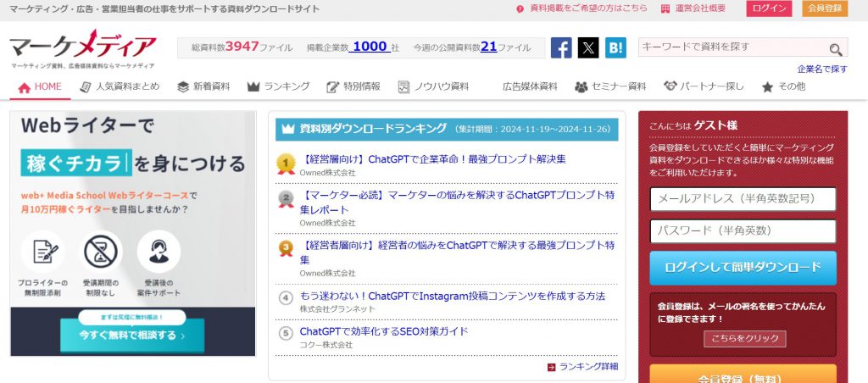Open ランキング詳細 link
868x383 pixels.
[588, 367]
